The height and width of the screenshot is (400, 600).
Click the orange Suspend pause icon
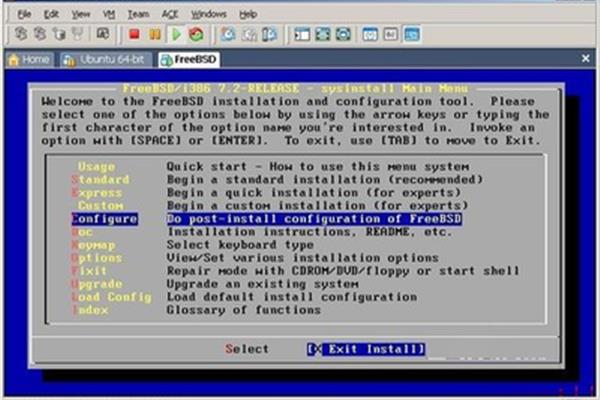click(x=155, y=34)
